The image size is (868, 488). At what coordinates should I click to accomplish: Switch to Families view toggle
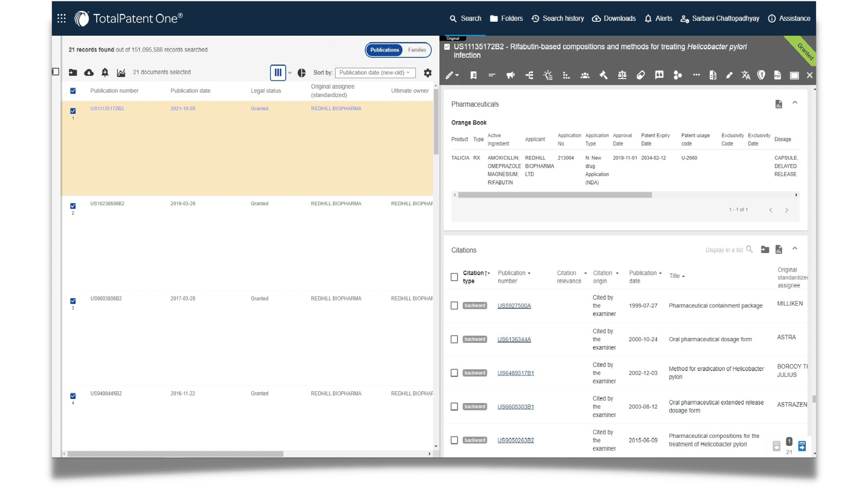coord(417,50)
